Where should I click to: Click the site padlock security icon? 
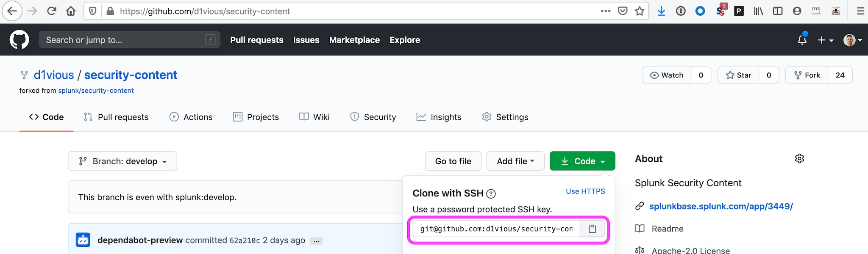[110, 11]
